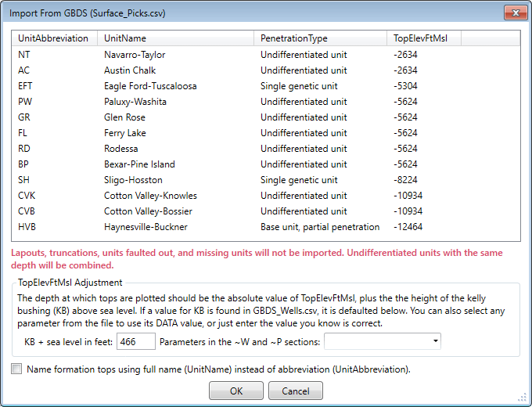
Task: Select the PW abbreviation cell
Action: coord(25,102)
